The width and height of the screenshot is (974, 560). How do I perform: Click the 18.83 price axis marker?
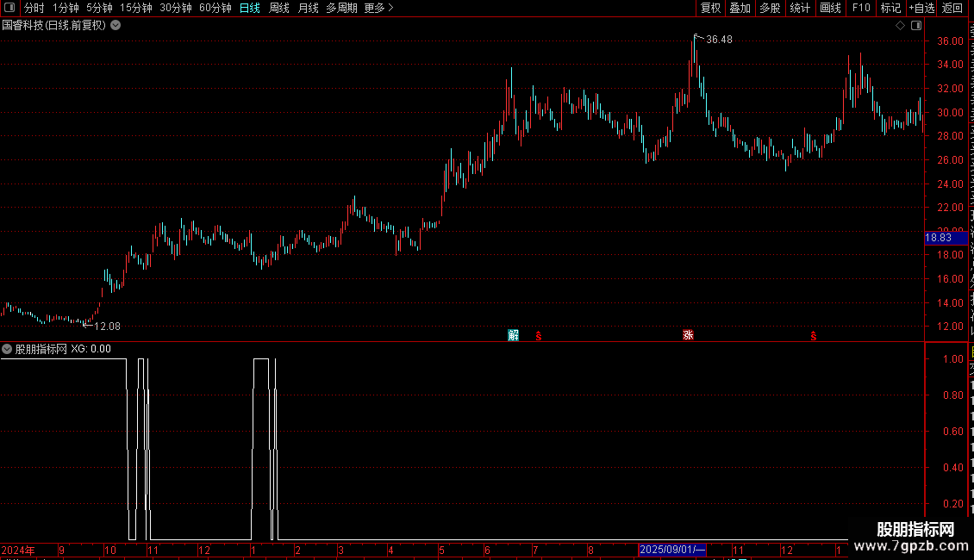click(x=946, y=238)
